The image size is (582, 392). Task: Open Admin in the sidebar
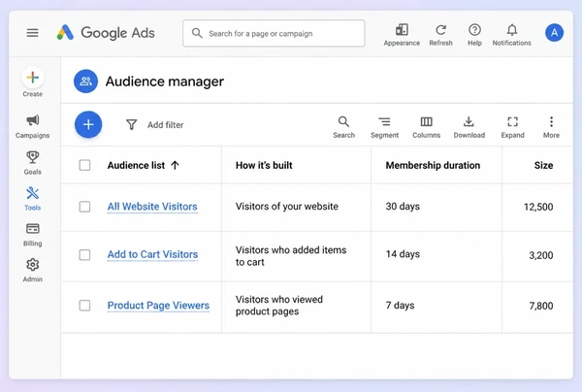point(33,271)
